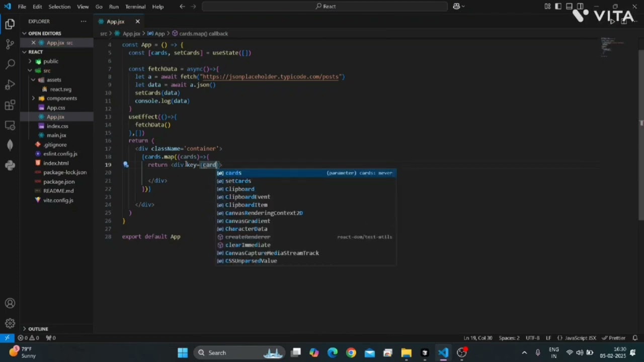
Task: Click the remote window indicator in status bar
Action: 7,338
